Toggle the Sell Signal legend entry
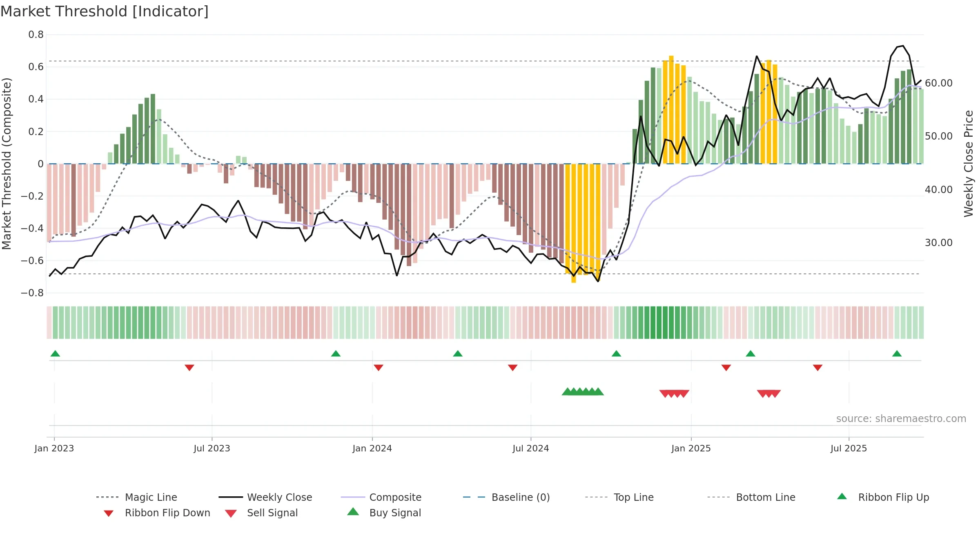Screen dimensions: 980x551 [261, 513]
